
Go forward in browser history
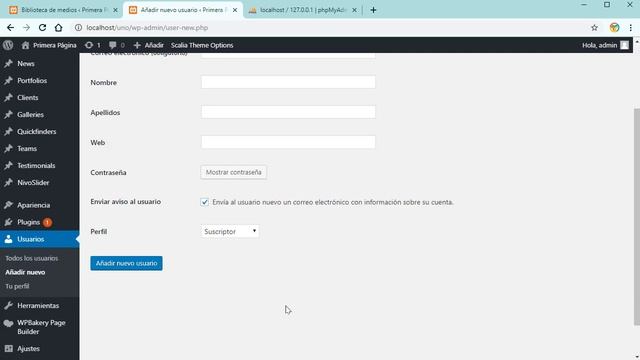pyautogui.click(x=27, y=28)
